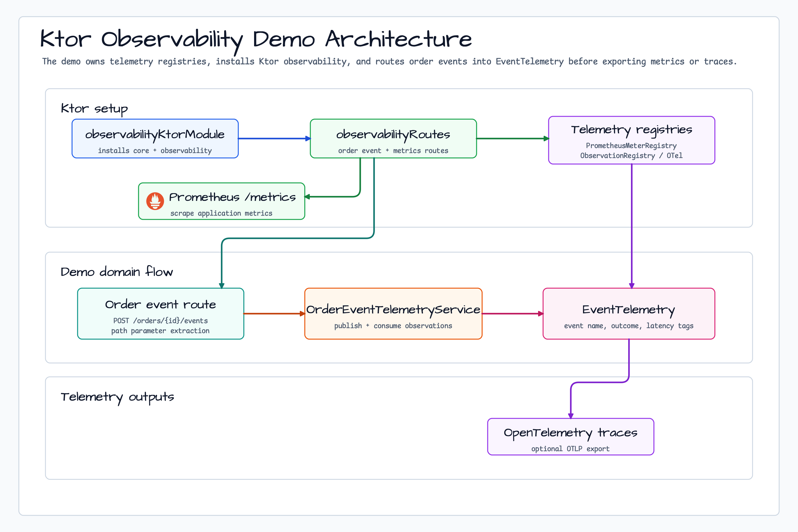Click 'POST /orders/{id}/events' text
The width and height of the screenshot is (798, 532).
tap(160, 321)
